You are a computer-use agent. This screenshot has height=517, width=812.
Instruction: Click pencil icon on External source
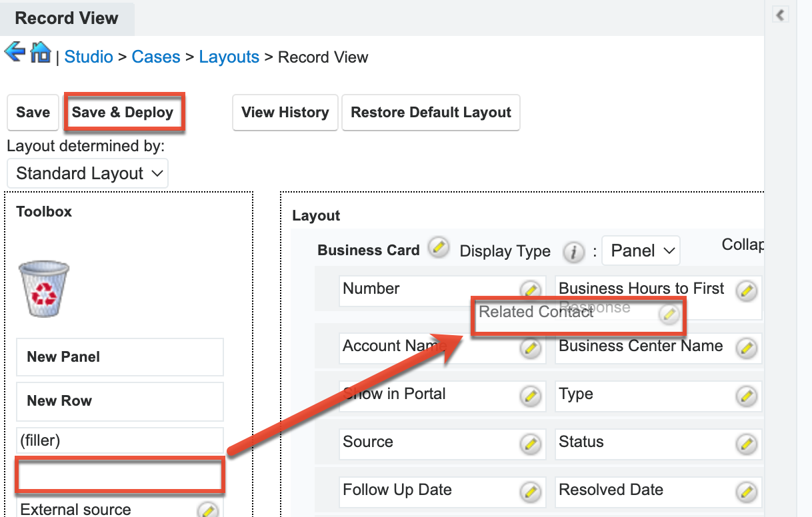(208, 510)
